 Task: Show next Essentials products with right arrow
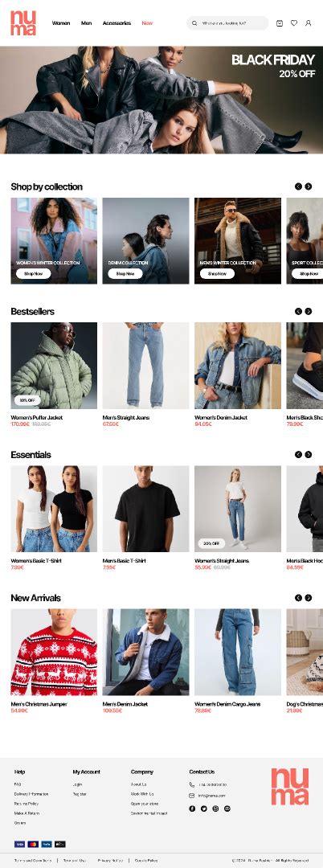click(x=308, y=454)
